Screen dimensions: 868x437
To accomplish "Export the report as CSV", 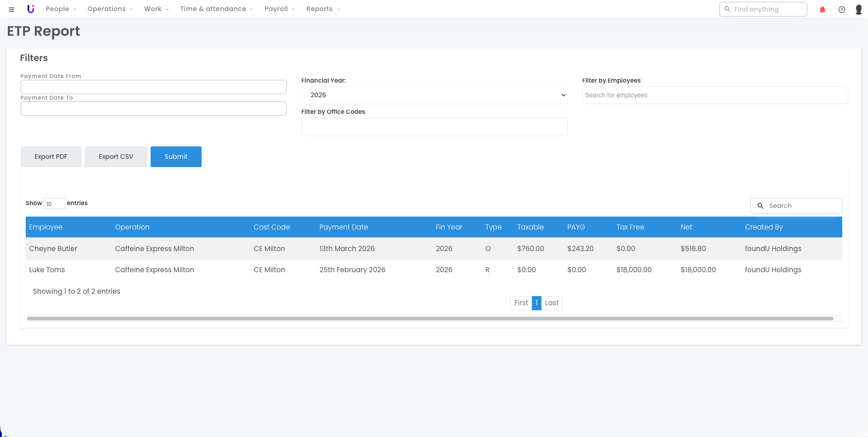I will pyautogui.click(x=116, y=157).
